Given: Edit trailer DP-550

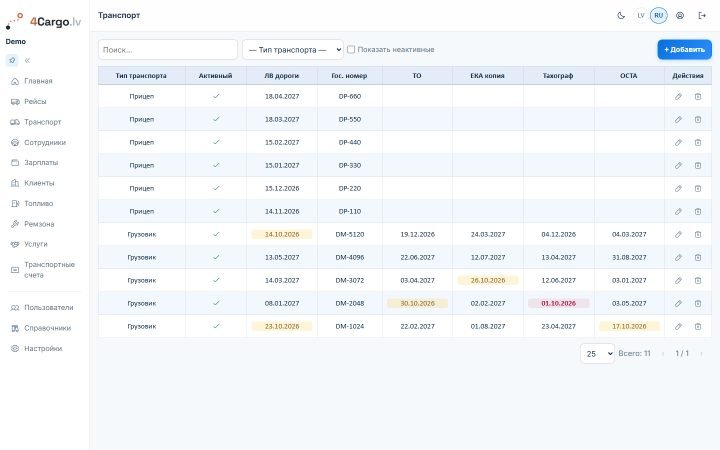Looking at the screenshot, I should point(678,119).
